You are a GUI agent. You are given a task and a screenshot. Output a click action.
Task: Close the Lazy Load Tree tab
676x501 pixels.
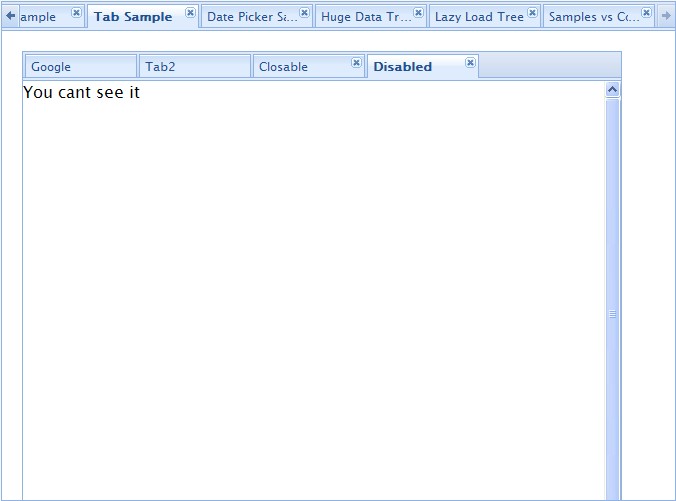click(x=532, y=13)
